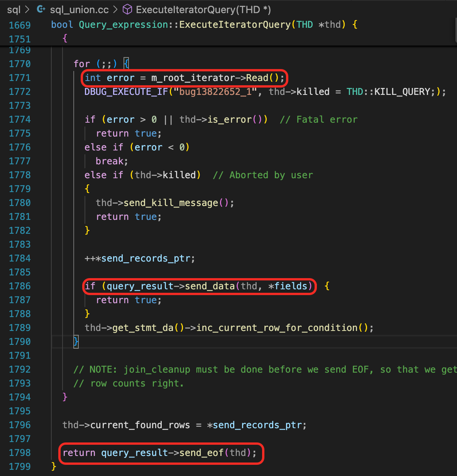
Task: Click the DBUG_EXECUTE_IF macro name
Action: [126, 92]
